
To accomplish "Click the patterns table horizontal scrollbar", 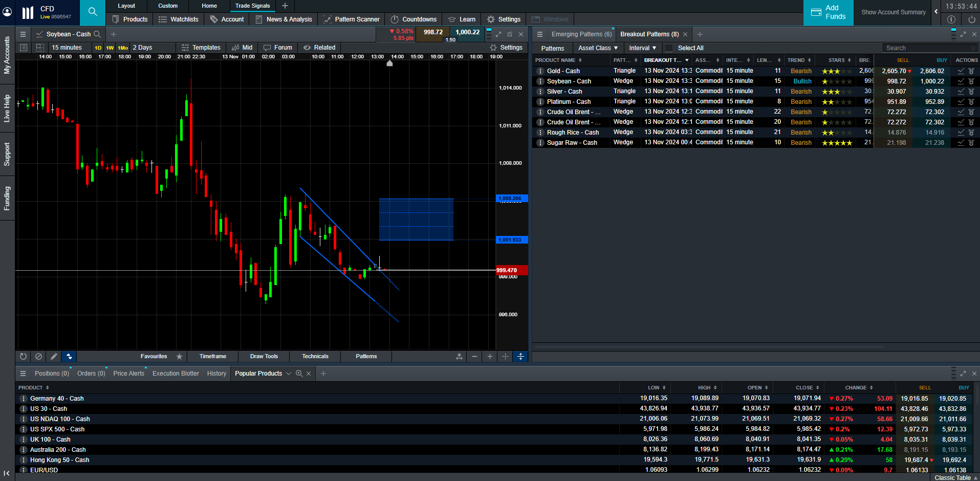I will click(x=709, y=346).
